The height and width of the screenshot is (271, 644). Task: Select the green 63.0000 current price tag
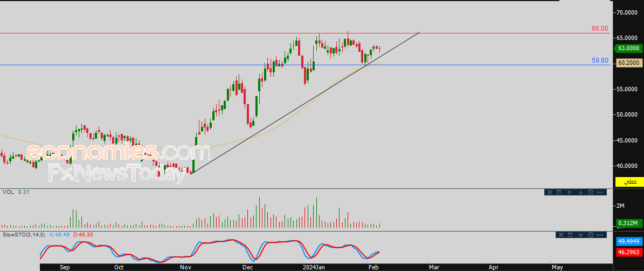coord(628,48)
